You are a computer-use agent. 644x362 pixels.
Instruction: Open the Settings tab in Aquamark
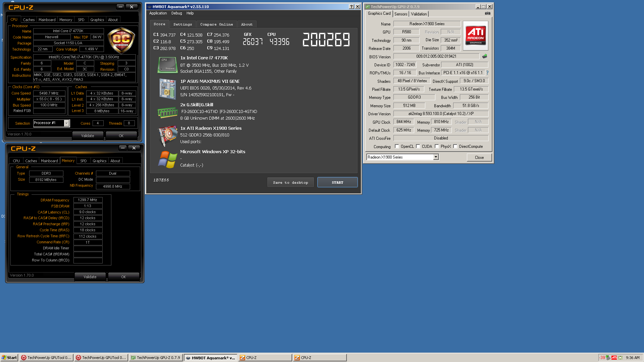pos(182,24)
